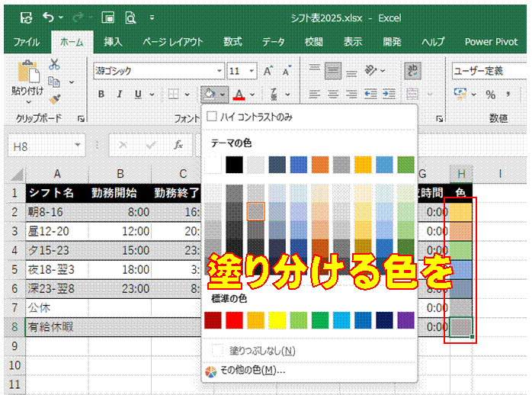Click the Redo arrow icon
The height and width of the screenshot is (395, 532).
point(79,17)
